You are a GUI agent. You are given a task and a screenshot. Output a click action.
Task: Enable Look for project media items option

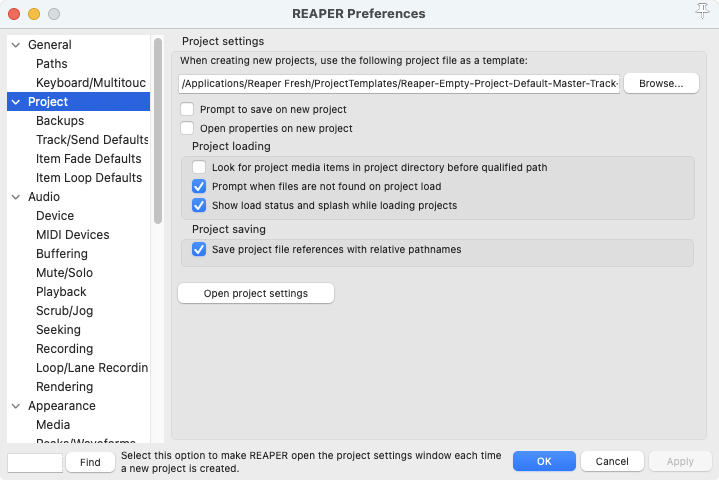pos(199,167)
